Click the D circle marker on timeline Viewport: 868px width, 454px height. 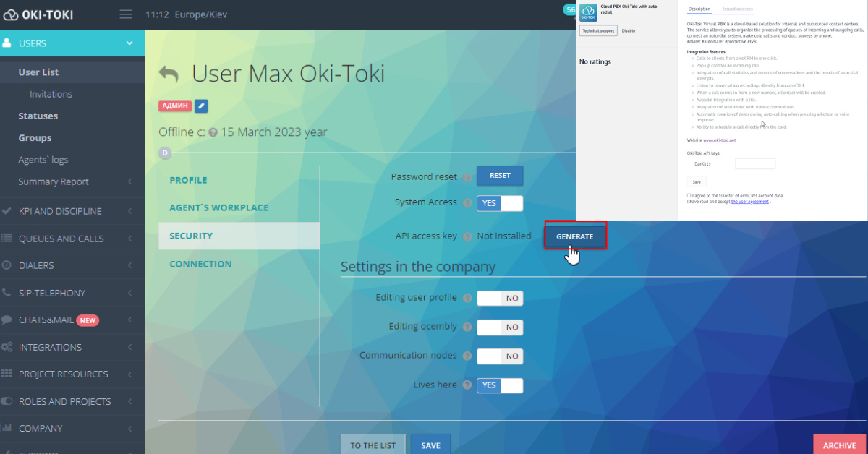click(x=165, y=153)
